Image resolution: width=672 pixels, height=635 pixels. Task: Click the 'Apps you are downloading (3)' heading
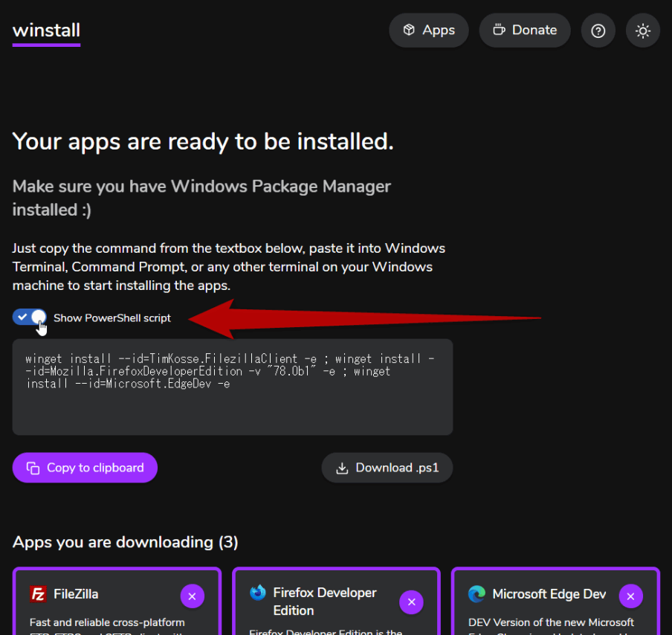coord(125,542)
